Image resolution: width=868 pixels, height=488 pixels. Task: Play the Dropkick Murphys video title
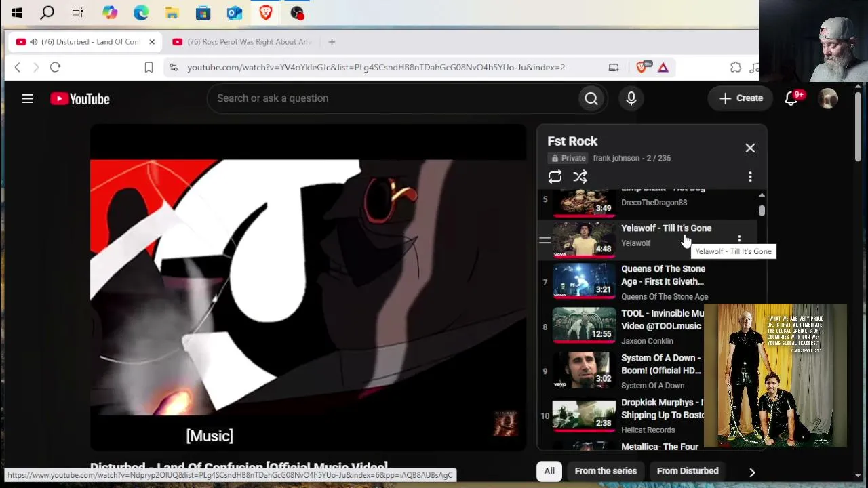pyautogui.click(x=663, y=408)
